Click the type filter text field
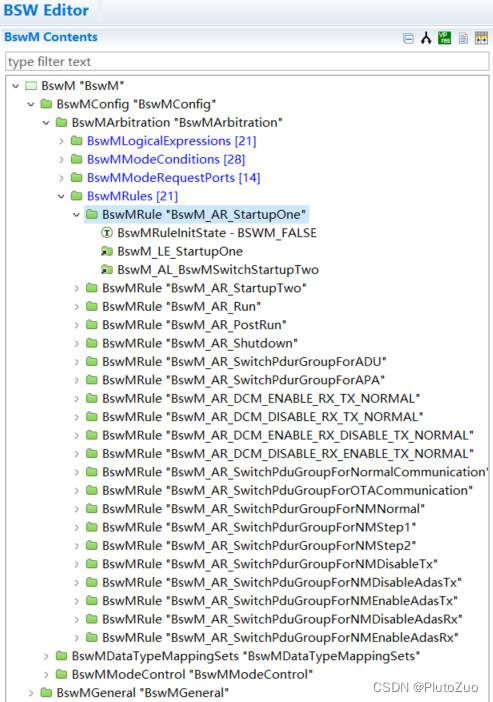Screen dimensions: 493x702 point(247,61)
